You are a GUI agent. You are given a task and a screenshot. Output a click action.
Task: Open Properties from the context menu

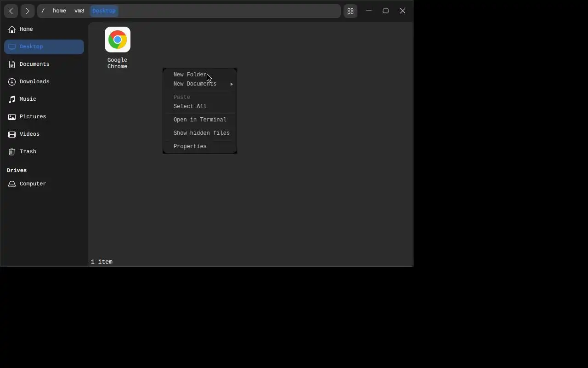tap(200, 146)
